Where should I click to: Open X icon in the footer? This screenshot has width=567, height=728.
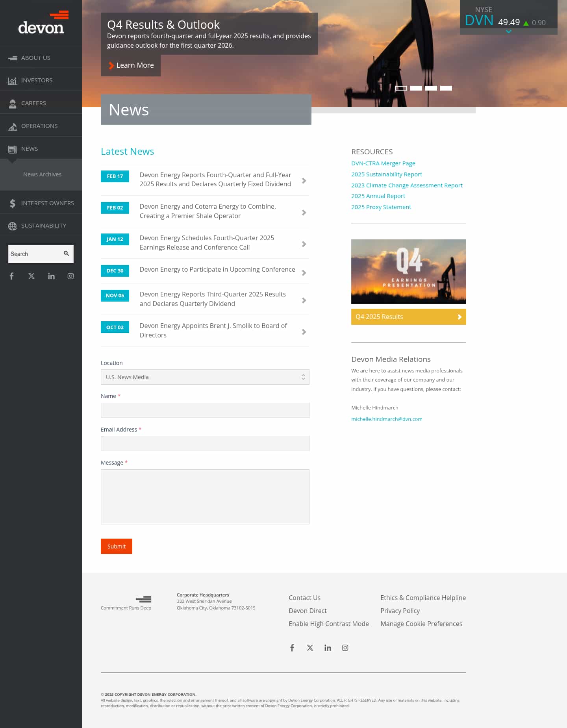310,648
